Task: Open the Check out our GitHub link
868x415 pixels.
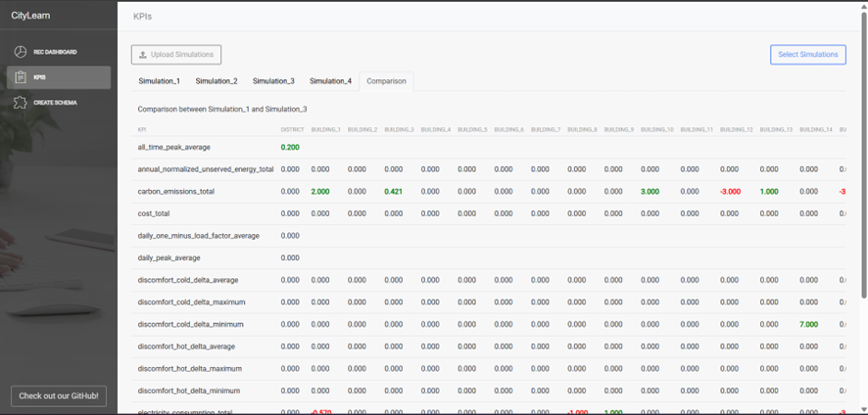Action: coord(58,395)
